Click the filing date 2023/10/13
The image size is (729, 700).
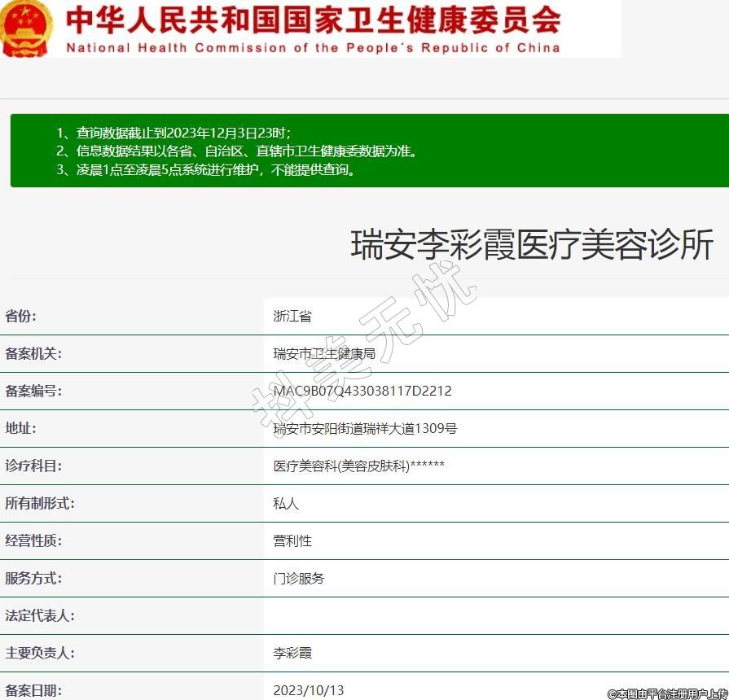pos(309,690)
